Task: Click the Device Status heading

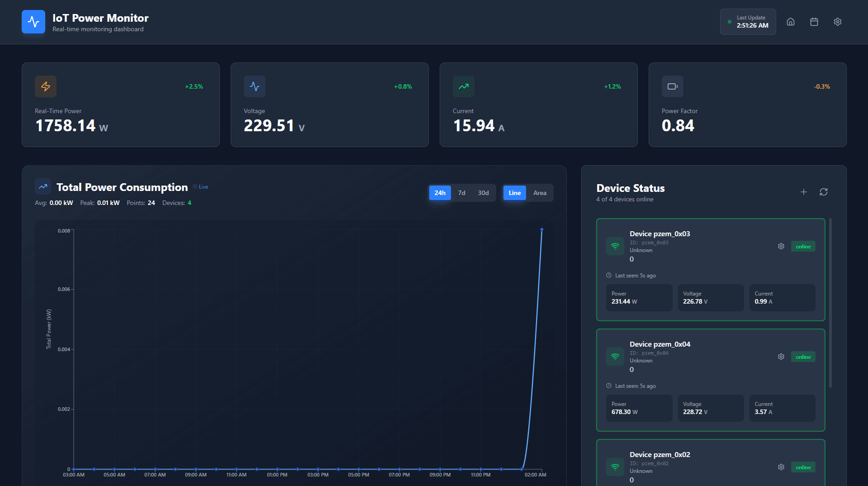Action: pyautogui.click(x=631, y=188)
